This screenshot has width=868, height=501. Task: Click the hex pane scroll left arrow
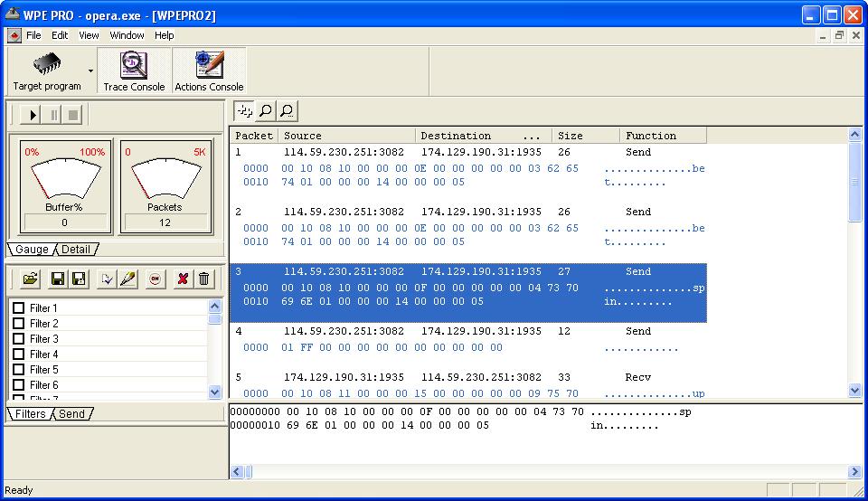(x=237, y=472)
